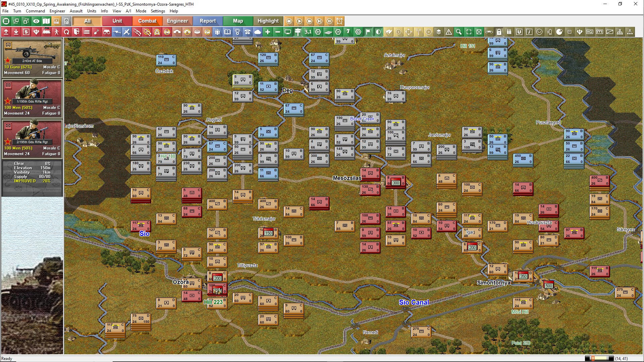Open the binoculars observation tool

(107, 32)
